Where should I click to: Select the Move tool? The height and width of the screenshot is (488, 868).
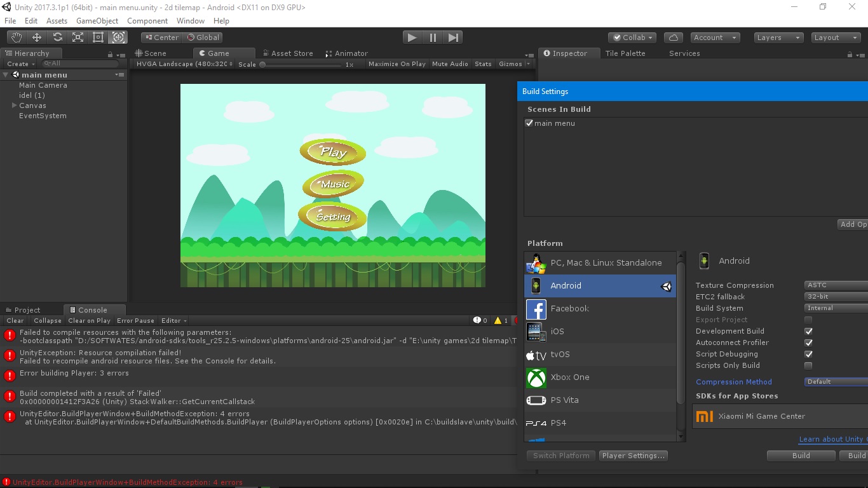pos(37,37)
